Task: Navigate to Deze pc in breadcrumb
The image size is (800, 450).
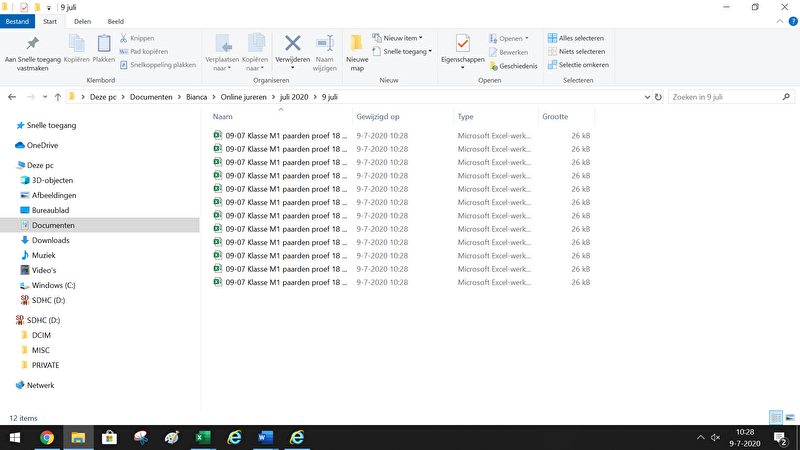Action: (x=103, y=97)
